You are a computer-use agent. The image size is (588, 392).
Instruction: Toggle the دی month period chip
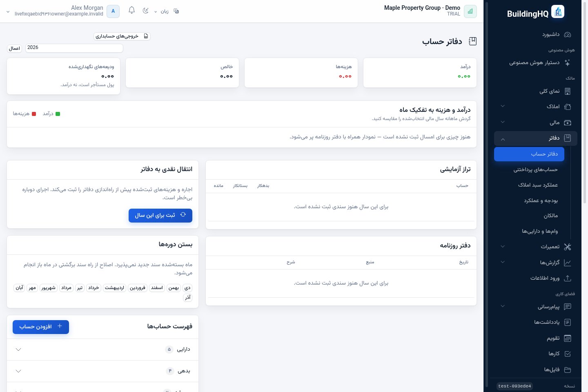(187, 288)
